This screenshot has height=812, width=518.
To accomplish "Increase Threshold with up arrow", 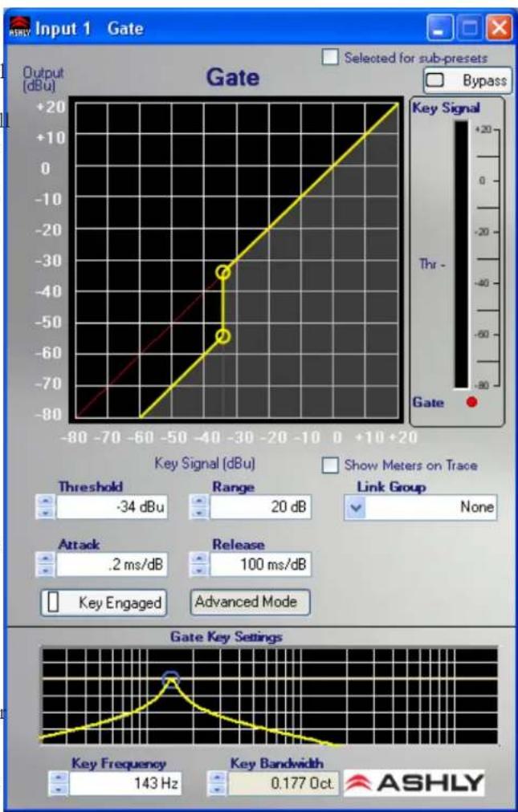I will (46, 501).
